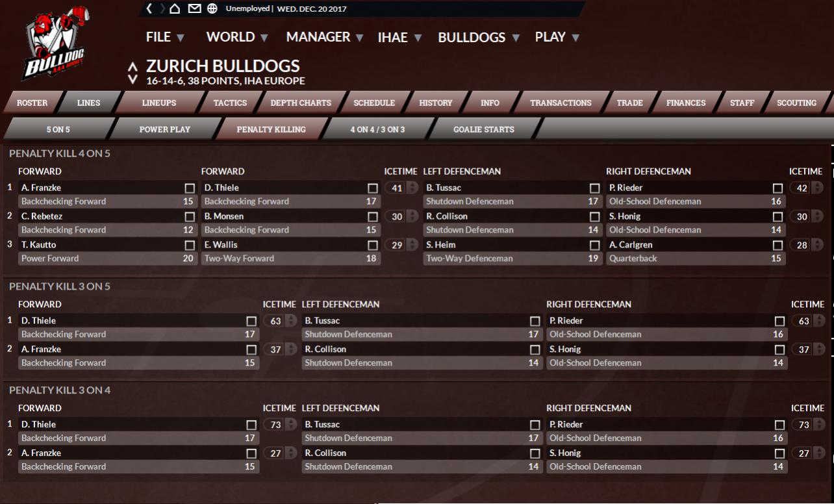This screenshot has width=834, height=504.
Task: Open the INFO tab
Action: [x=490, y=103]
